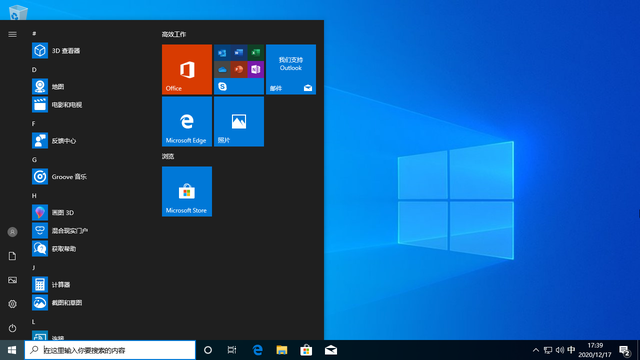
Task: Open Excel in Office apps tile
Action: tap(256, 53)
